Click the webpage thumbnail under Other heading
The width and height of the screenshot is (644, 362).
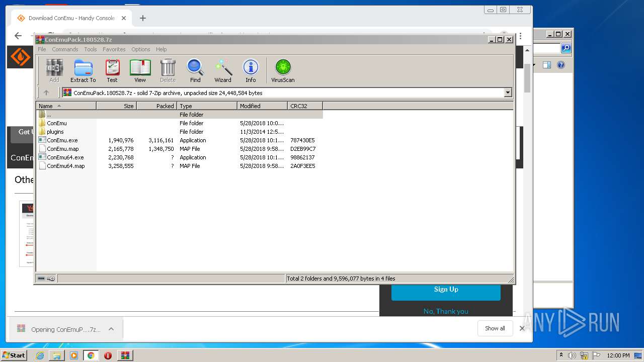pos(27,234)
